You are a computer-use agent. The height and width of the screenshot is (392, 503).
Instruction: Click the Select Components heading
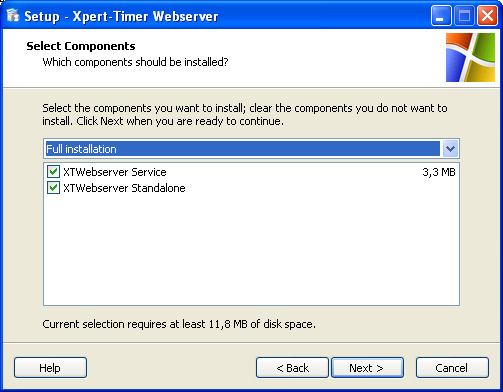pyautogui.click(x=81, y=46)
